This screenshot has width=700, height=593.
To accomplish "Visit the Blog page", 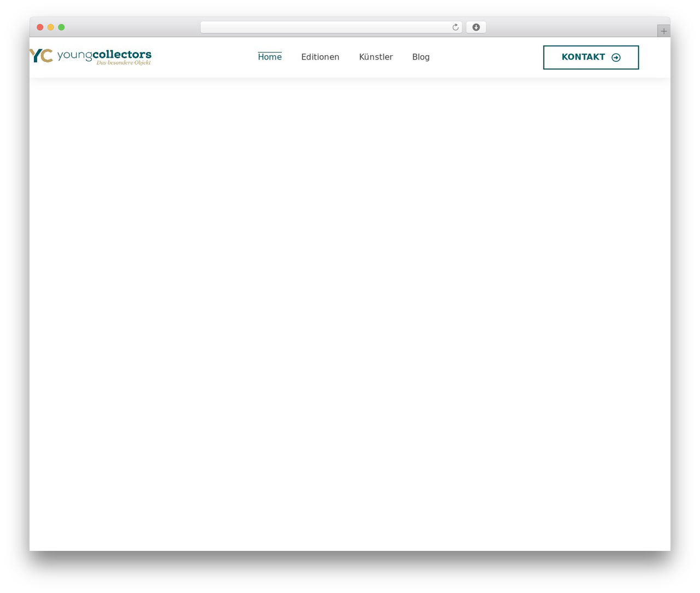I will (421, 57).
